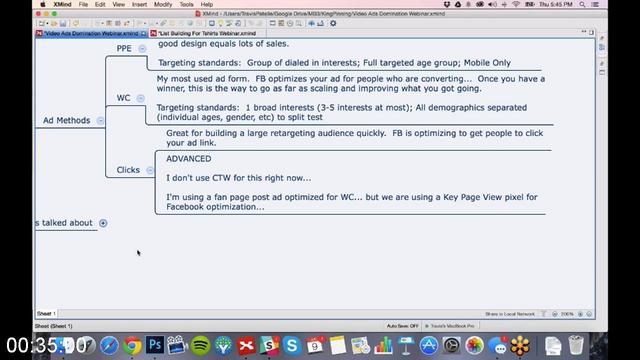Viewport: 640px width, 360px height.
Task: Click the Settings gear icon in toolbar
Action: pos(333,24)
